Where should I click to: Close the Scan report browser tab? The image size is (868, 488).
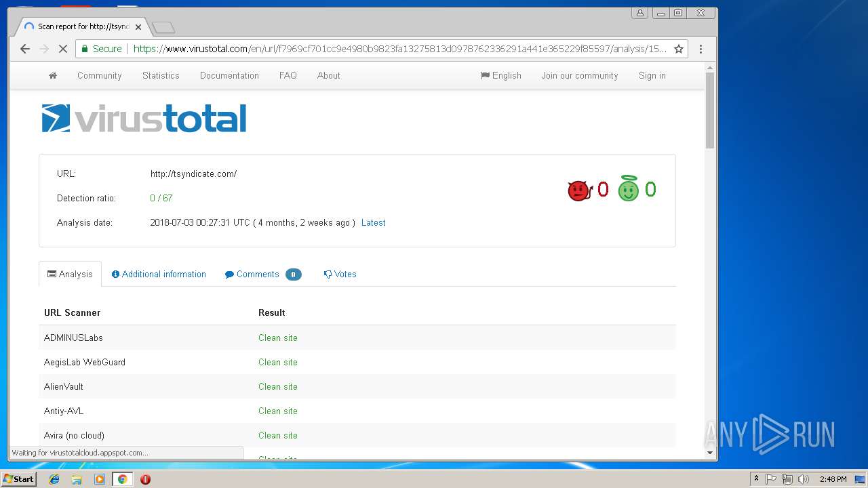point(138,27)
